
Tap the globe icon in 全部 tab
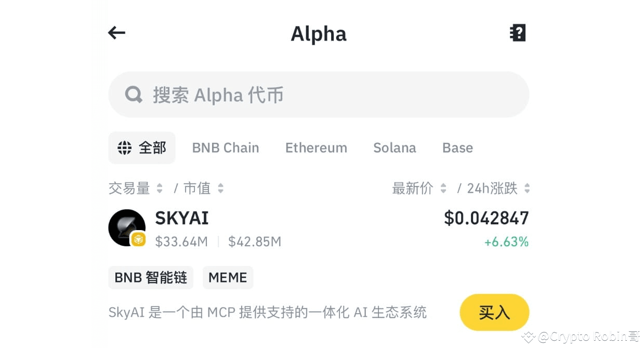click(125, 148)
